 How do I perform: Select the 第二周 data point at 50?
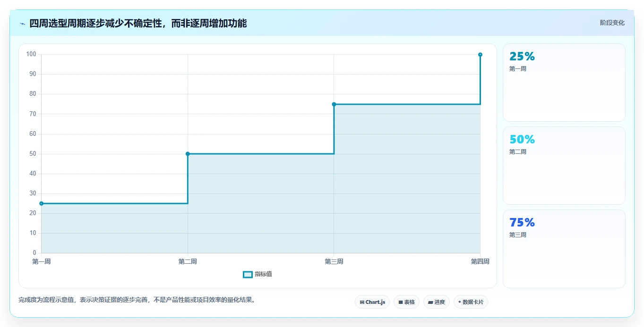(x=188, y=154)
